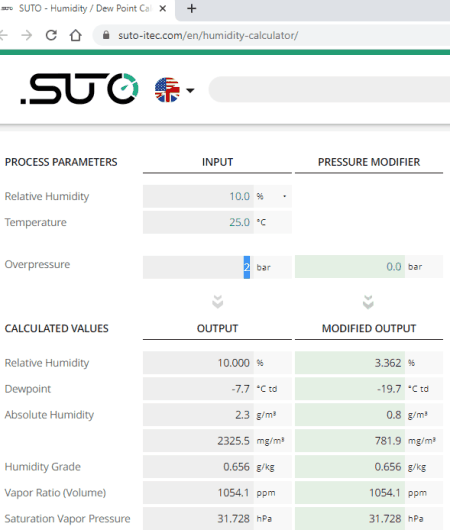This screenshot has height=530, width=450.
Task: Click the INPUT column heading
Action: 217,162
